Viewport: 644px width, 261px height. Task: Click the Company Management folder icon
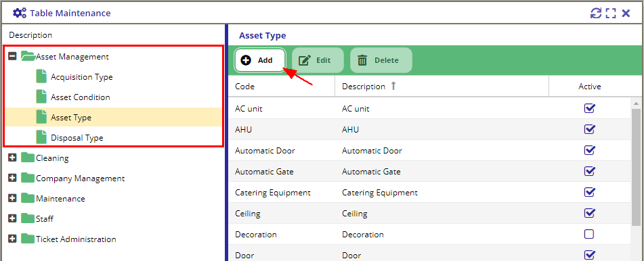tap(28, 178)
